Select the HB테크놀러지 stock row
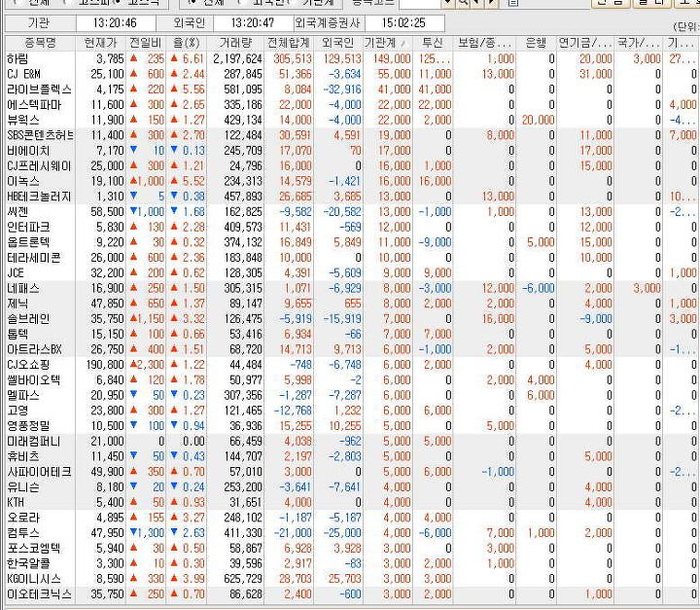 [353, 197]
